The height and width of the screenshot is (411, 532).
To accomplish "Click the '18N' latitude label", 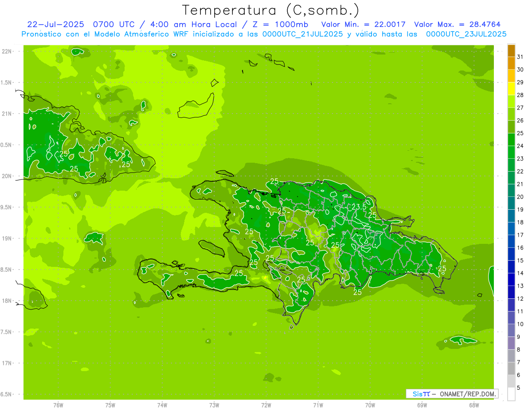I will click(x=7, y=301).
